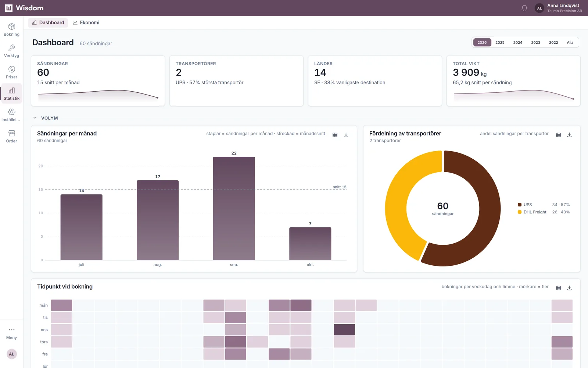Collapse the VOLYM section chevron
The height and width of the screenshot is (368, 588).
(x=35, y=118)
